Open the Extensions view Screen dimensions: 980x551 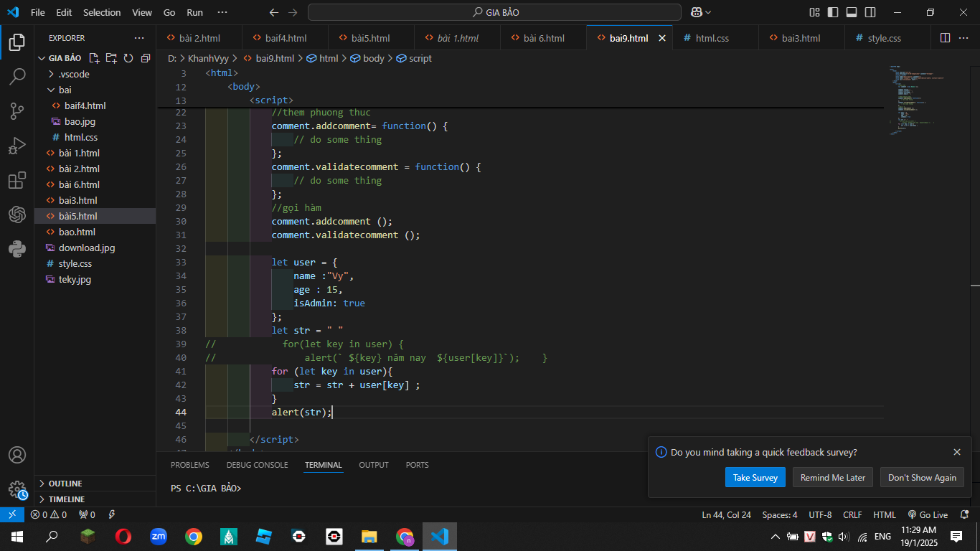[x=17, y=180]
